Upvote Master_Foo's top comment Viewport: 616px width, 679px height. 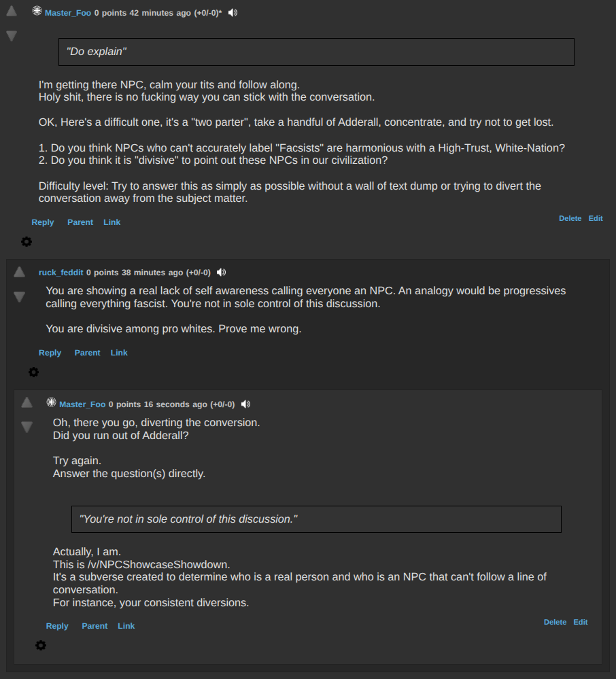(11, 12)
